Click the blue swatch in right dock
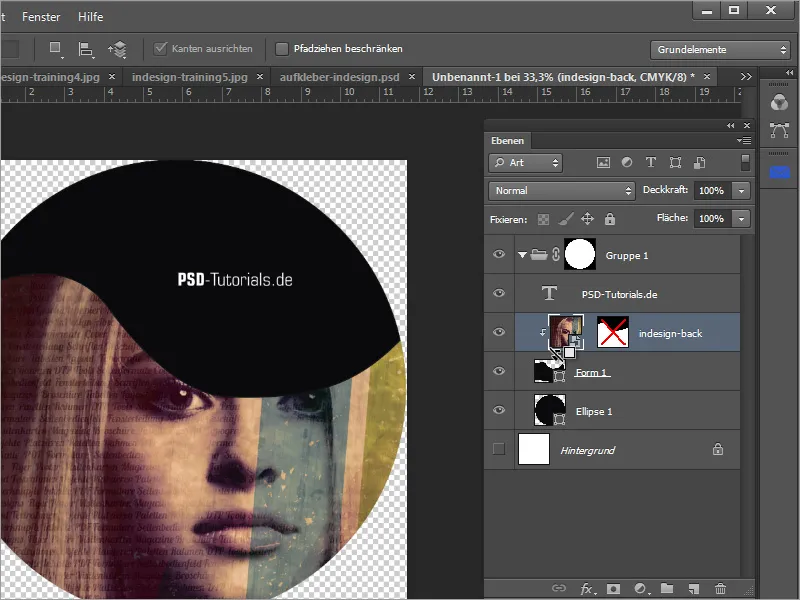 779,173
